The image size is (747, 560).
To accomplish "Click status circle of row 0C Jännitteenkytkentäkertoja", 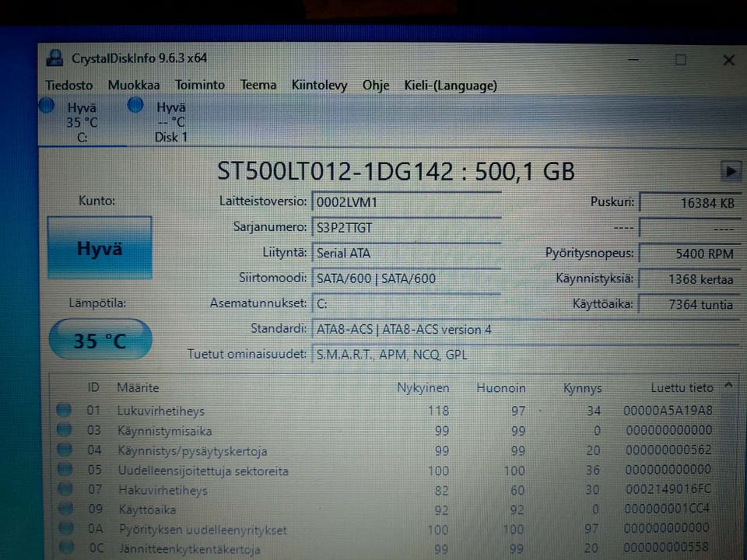I will tap(67, 548).
